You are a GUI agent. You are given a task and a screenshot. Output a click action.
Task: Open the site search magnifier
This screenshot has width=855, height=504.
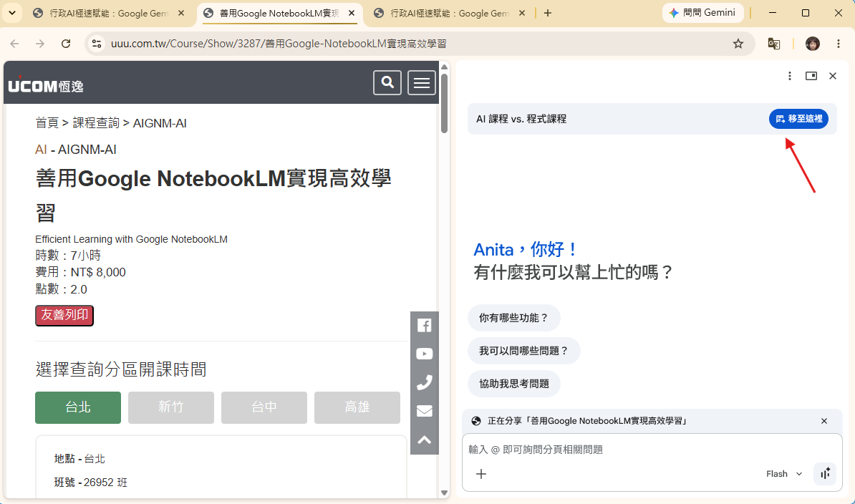pos(387,82)
